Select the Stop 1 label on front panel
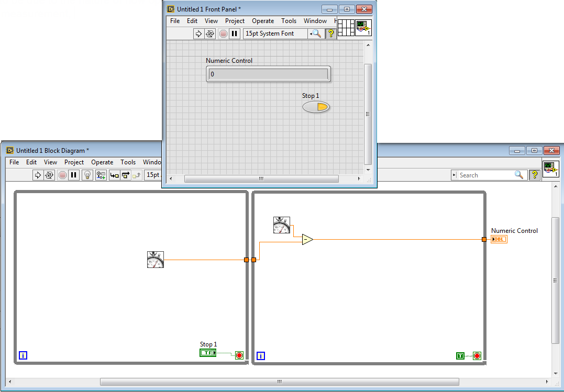Screen dimensions: 564x392 click(311, 96)
